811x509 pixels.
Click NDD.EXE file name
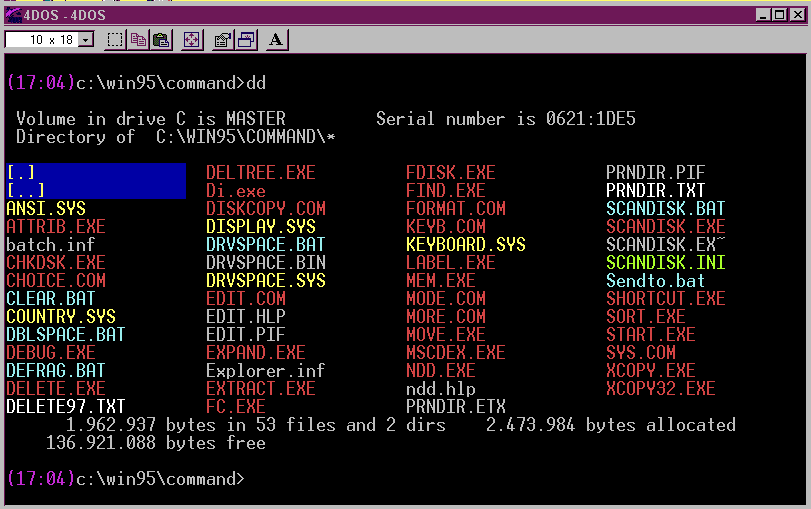441,370
